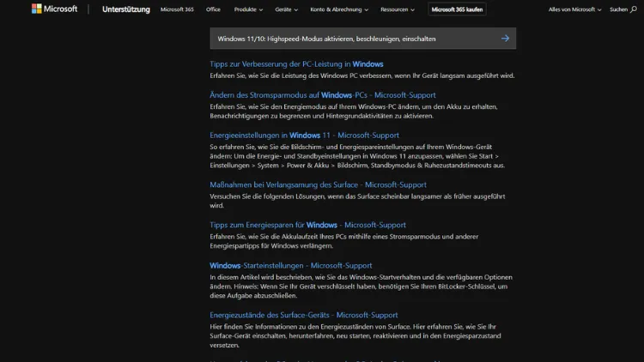Open Tipps zum Energiesparen für Windows result
The height and width of the screenshot is (362, 644).
(307, 225)
